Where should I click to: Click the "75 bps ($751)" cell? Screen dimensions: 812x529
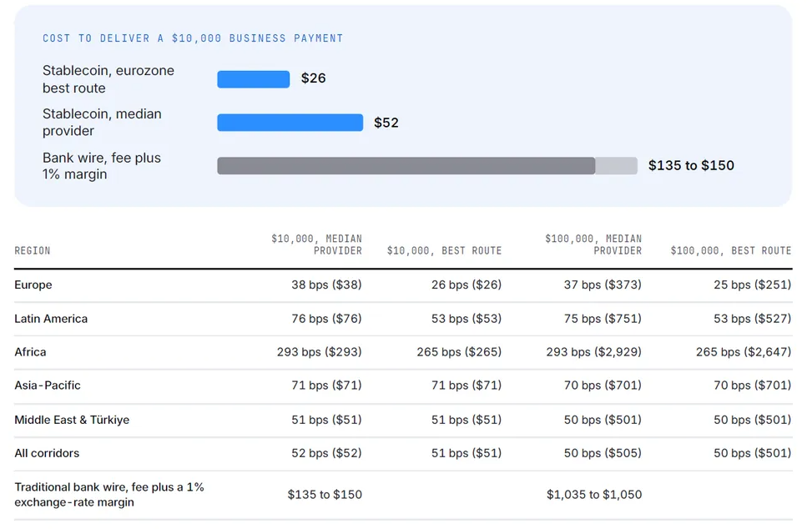(603, 319)
